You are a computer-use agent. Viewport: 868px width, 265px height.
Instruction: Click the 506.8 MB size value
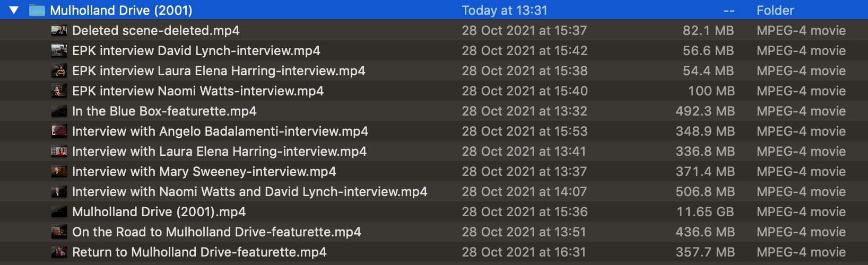pyautogui.click(x=705, y=191)
